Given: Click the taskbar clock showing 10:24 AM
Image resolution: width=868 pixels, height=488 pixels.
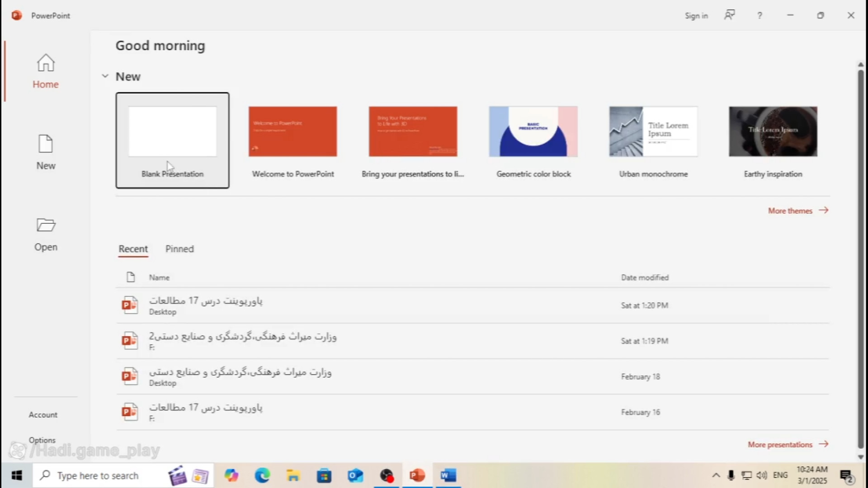Looking at the screenshot, I should (x=812, y=475).
